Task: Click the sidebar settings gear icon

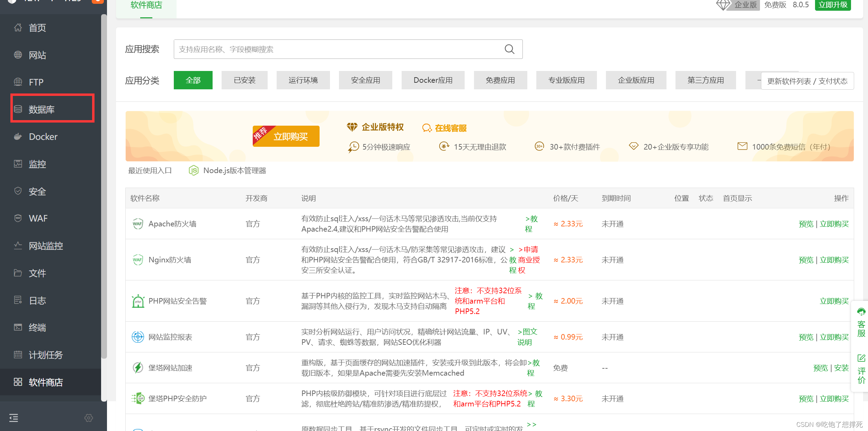Action: (x=89, y=418)
